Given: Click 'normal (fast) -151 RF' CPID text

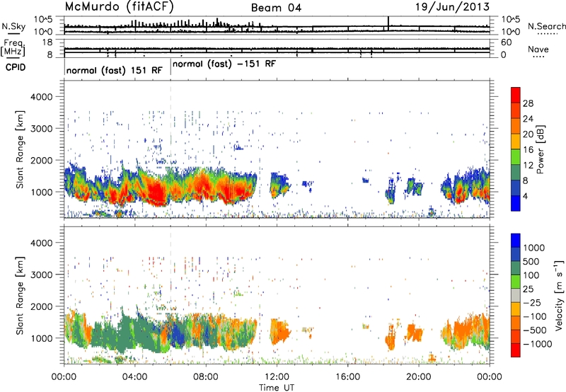Looking at the screenshot, I should click(224, 64).
